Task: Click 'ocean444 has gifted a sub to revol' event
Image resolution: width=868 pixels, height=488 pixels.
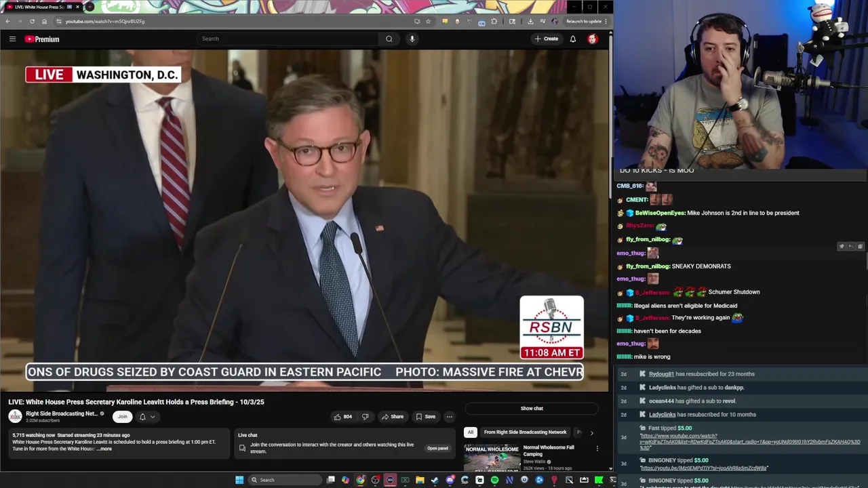Action: click(x=692, y=401)
